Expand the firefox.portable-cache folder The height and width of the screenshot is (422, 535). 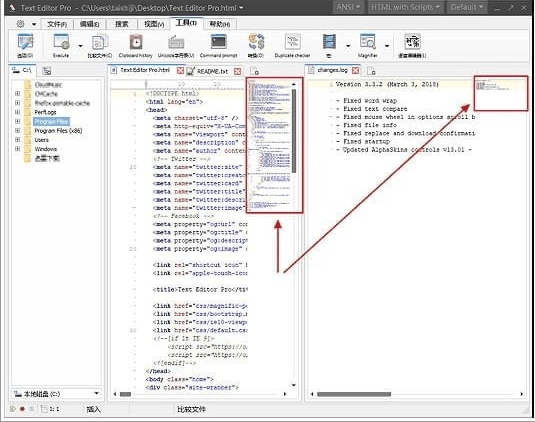click(17, 103)
